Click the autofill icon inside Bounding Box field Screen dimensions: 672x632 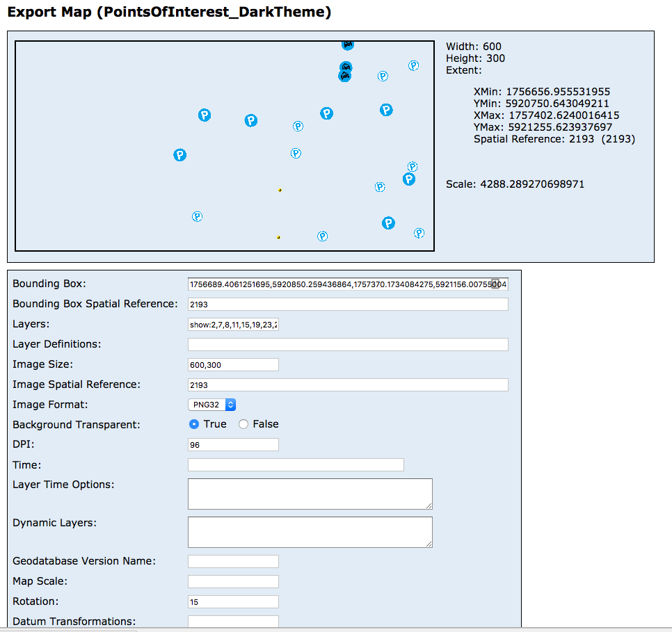coord(495,284)
